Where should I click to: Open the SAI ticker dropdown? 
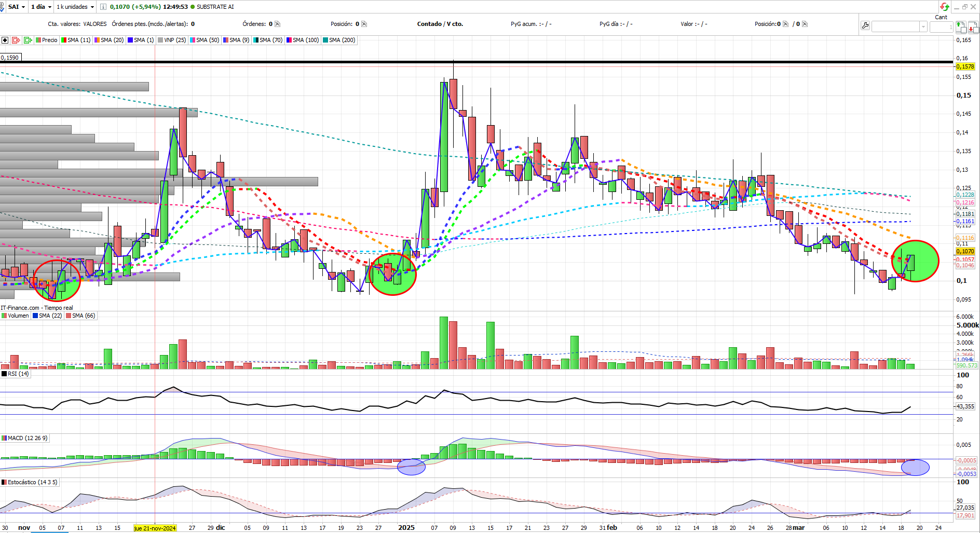click(17, 7)
